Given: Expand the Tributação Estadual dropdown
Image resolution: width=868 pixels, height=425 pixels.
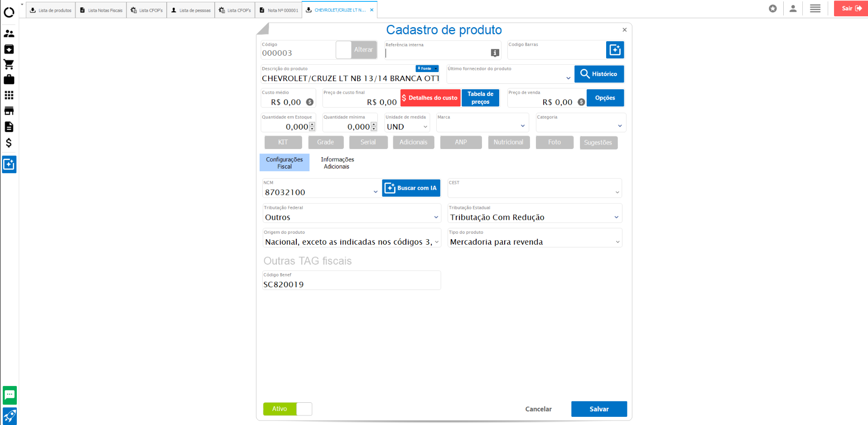Looking at the screenshot, I should (x=616, y=217).
